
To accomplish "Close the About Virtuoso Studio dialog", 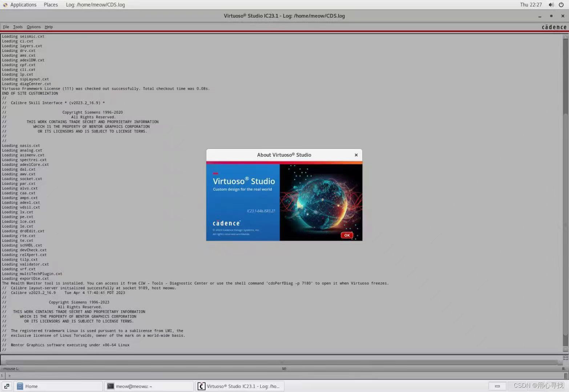I will click(x=356, y=155).
